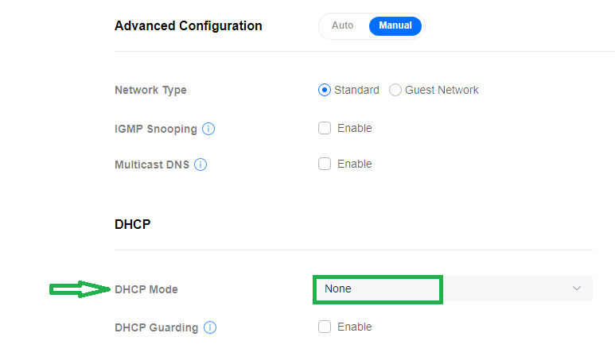Click the DHCP Guarding label text
Image resolution: width=615 pixels, height=364 pixels.
156,327
